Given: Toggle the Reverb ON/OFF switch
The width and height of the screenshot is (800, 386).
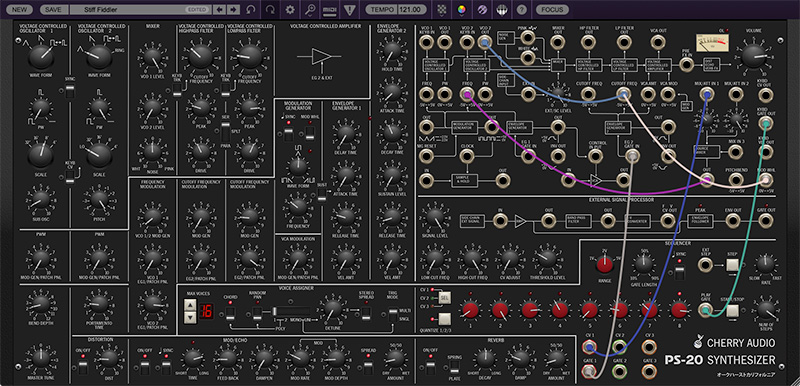Looking at the screenshot, I should [x=431, y=368].
